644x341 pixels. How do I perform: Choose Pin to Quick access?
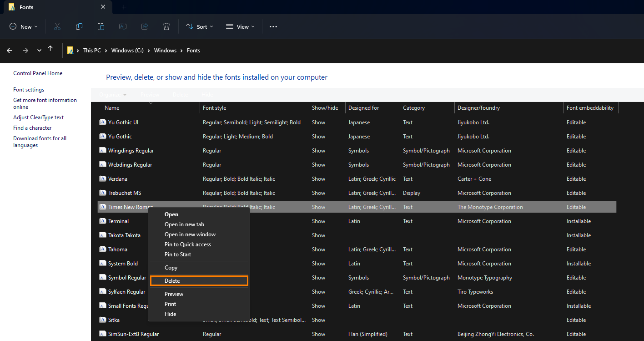[x=199, y=244]
